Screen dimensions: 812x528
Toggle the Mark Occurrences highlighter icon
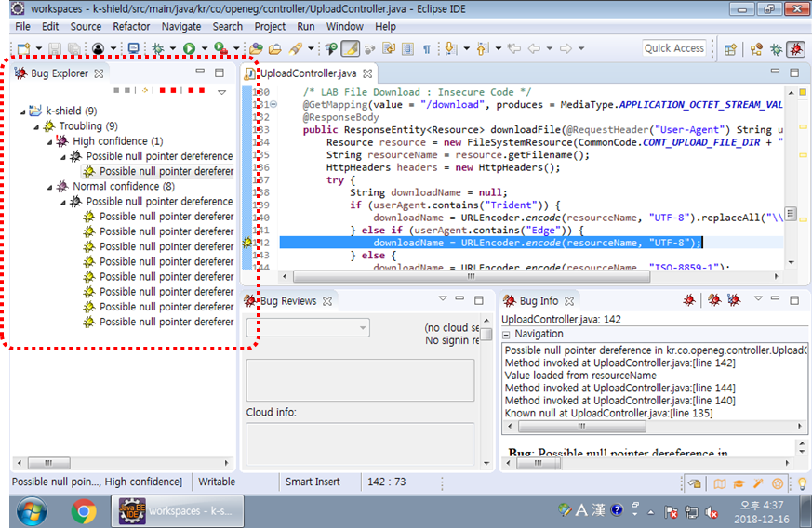[x=351, y=48]
